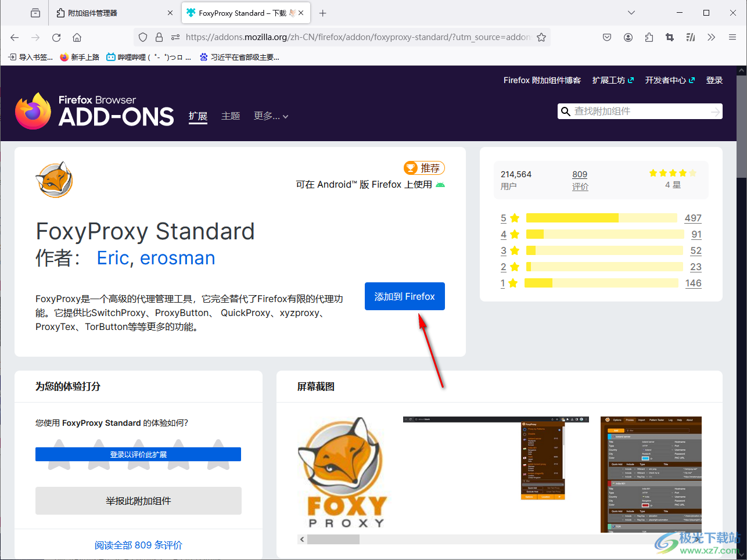
Task: Open 新手上路 bookmark
Action: 80,57
